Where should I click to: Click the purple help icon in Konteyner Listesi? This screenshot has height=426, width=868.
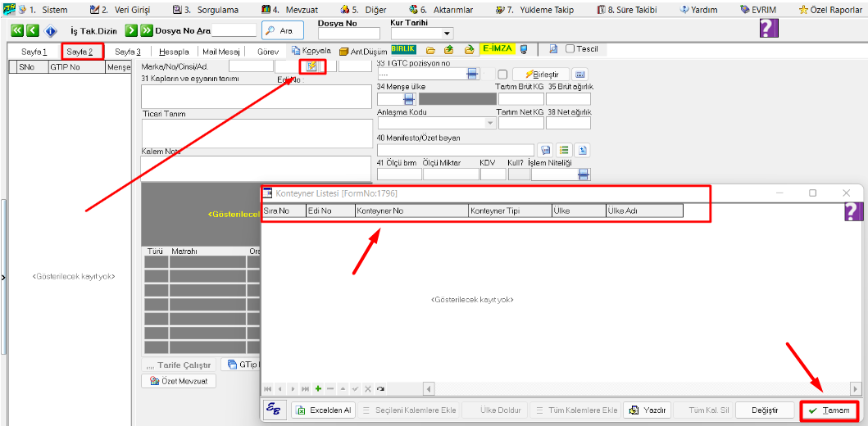tap(853, 212)
